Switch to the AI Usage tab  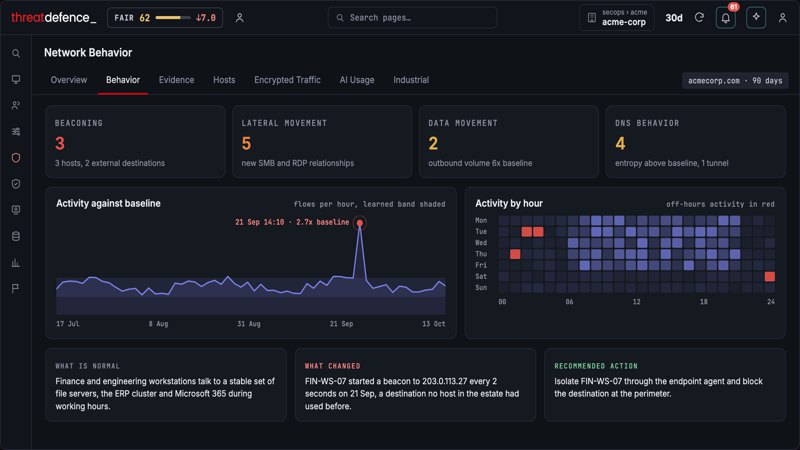click(x=357, y=80)
